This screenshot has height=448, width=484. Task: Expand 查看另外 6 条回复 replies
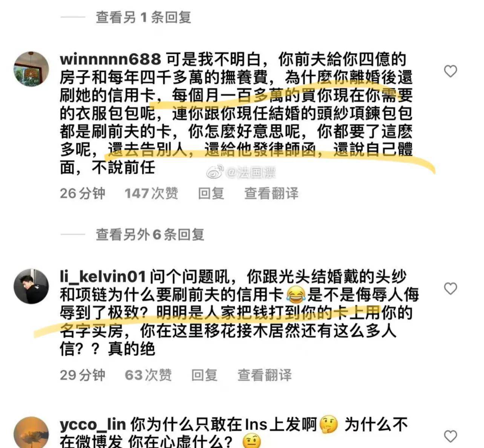point(150,235)
